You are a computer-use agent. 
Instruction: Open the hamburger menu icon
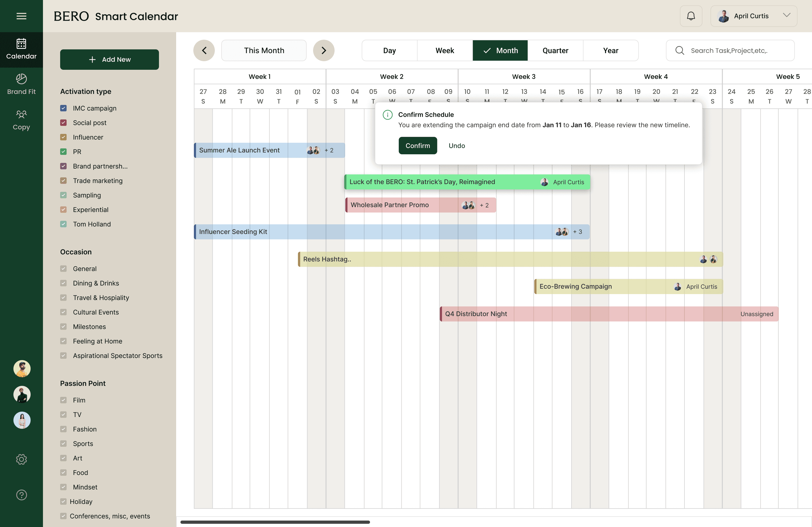[21, 16]
